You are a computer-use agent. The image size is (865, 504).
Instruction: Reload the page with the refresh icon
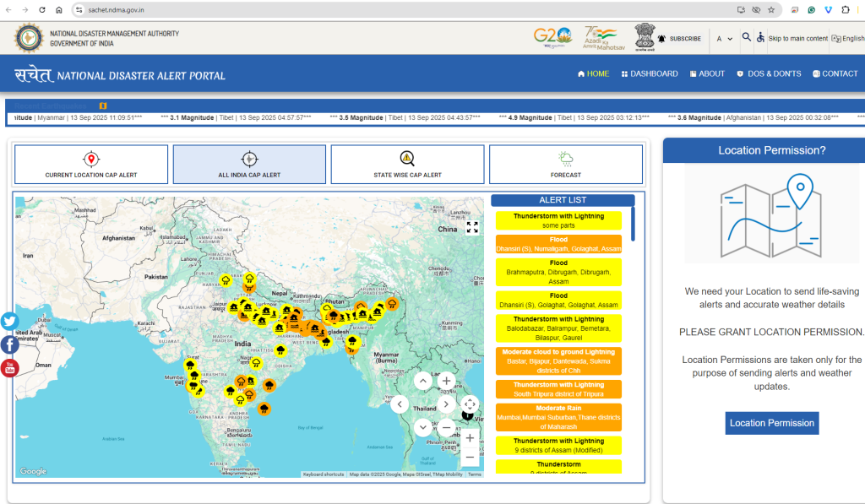click(x=42, y=10)
